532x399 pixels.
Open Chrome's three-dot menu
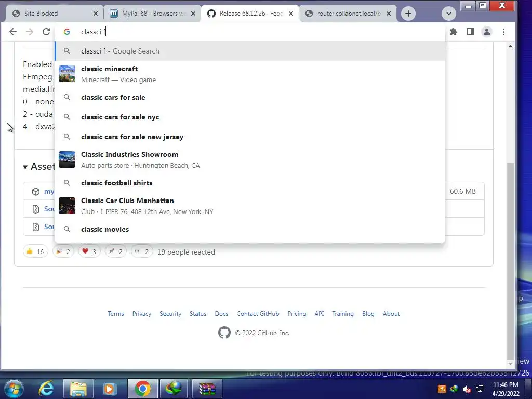[x=503, y=32]
